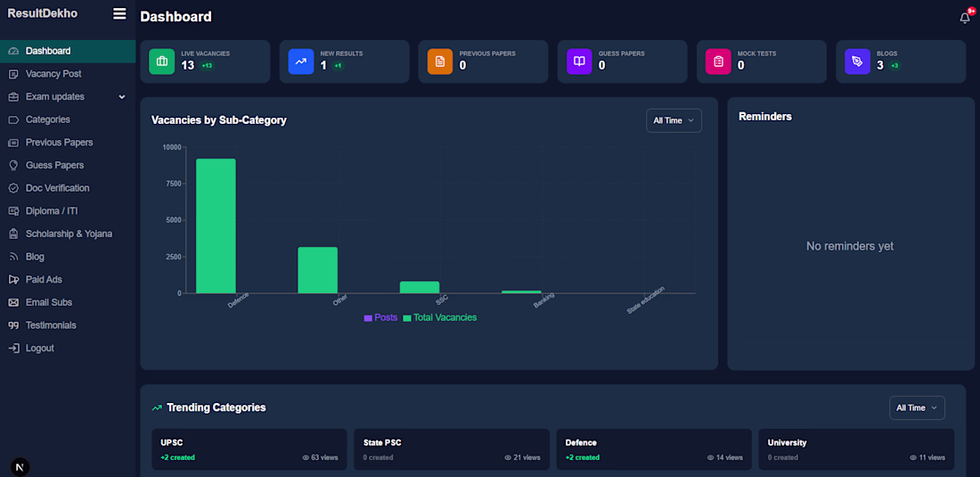Open Diploma / ITI in the sidebar
Screen dimensions: 980x477
(68, 211)
